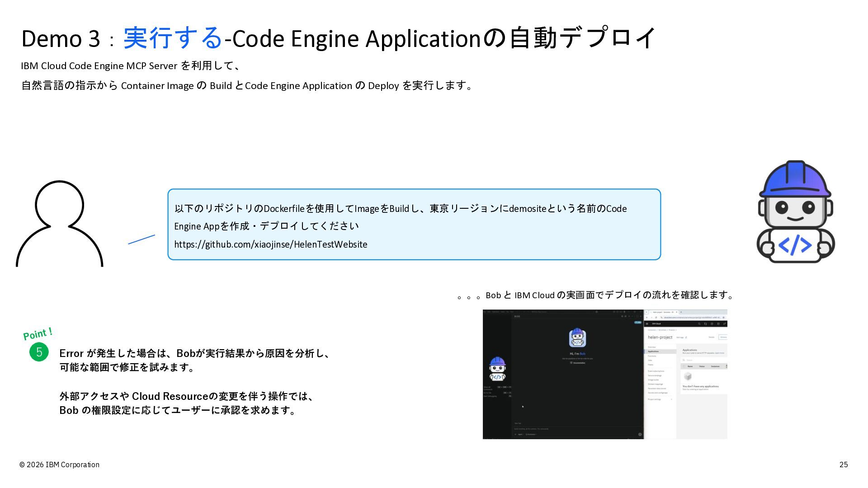Click the large Bob robot mascot beside the speech bubble
The height and width of the screenshot is (488, 868).
[x=796, y=211]
